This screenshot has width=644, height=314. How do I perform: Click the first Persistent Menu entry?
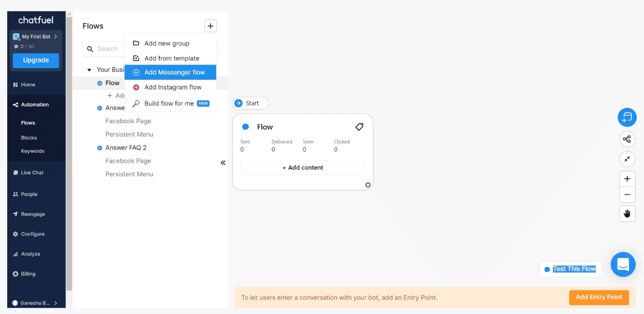(x=129, y=134)
